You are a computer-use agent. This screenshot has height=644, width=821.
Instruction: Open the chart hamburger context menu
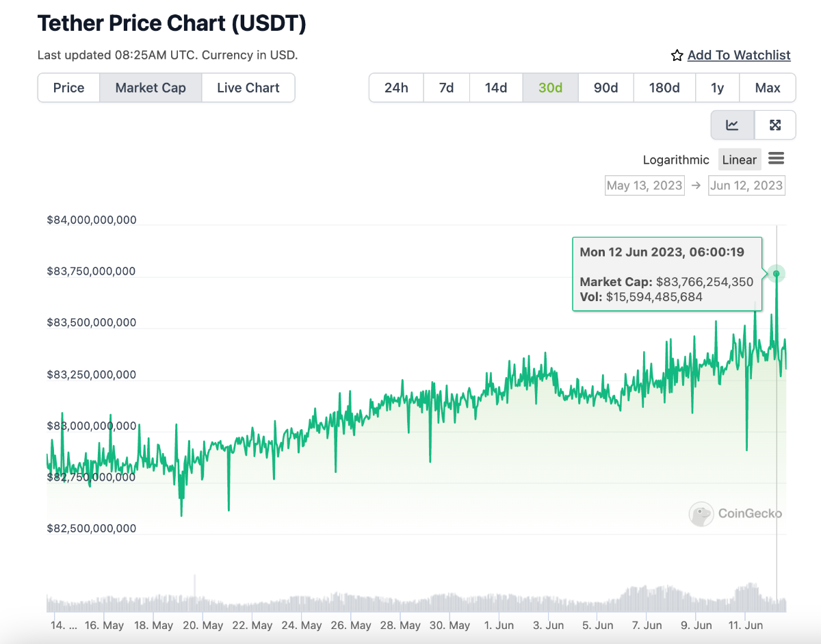[x=776, y=159]
